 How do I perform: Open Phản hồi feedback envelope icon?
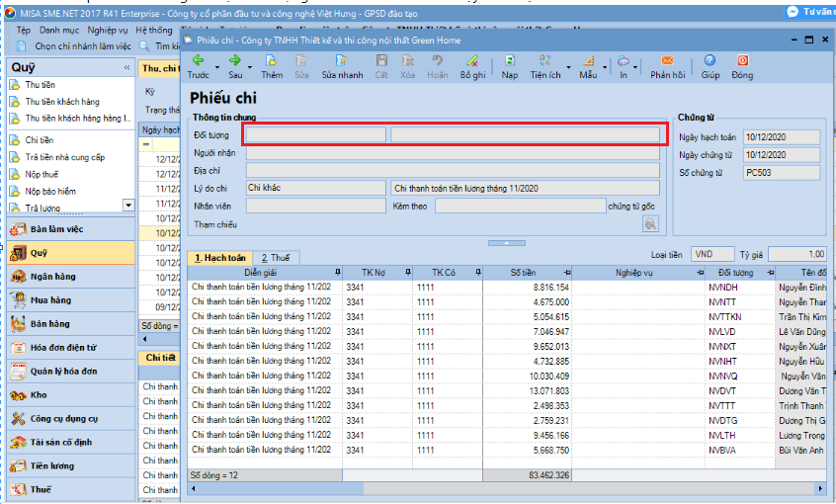coord(667,62)
